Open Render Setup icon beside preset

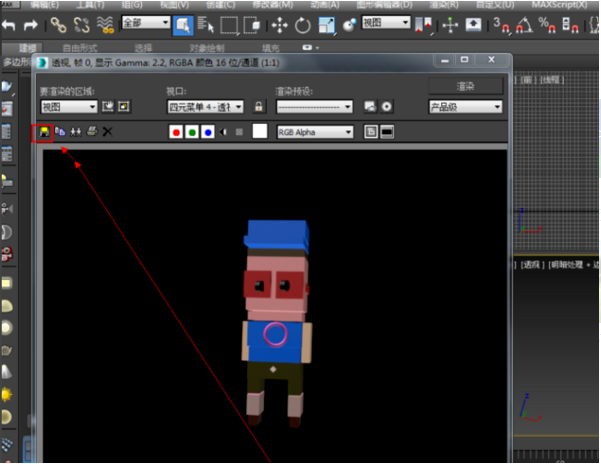(370, 107)
